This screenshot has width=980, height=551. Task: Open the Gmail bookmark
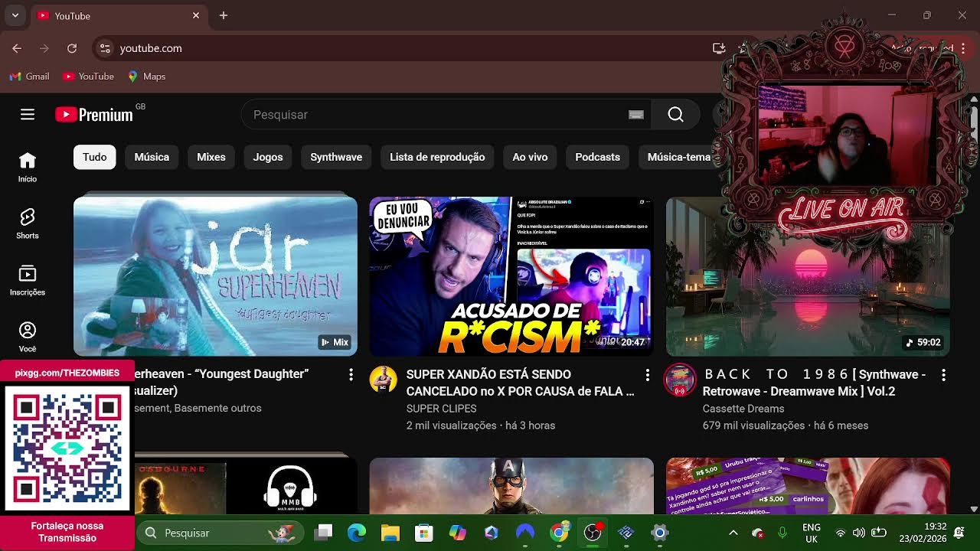(29, 77)
